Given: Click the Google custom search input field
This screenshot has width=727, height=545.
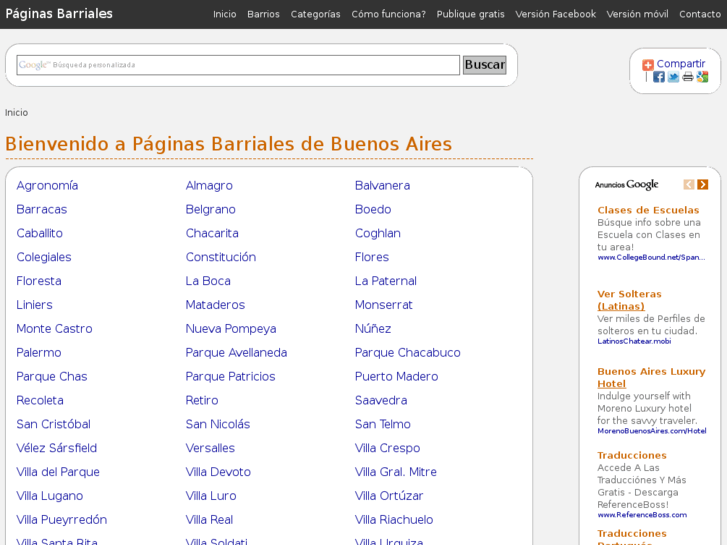Looking at the screenshot, I should (238, 65).
